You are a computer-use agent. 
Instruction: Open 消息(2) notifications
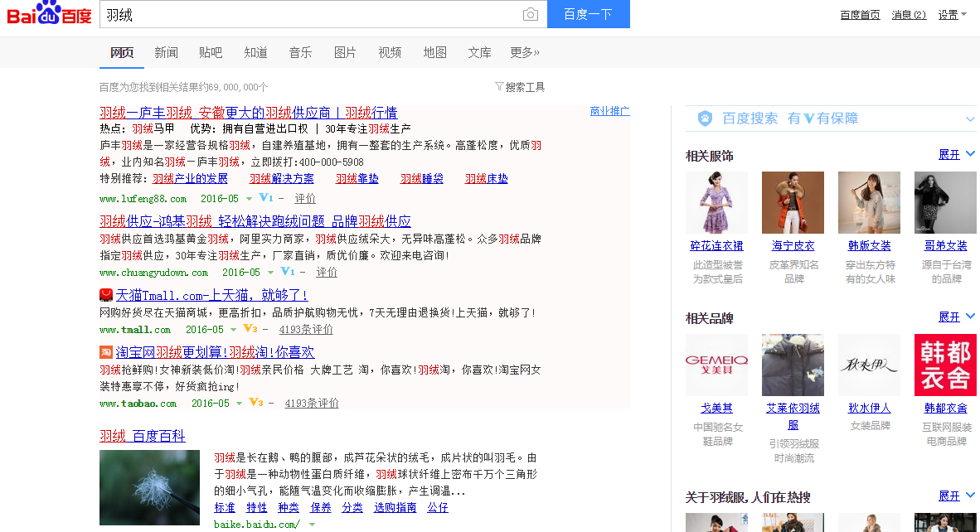(909, 15)
